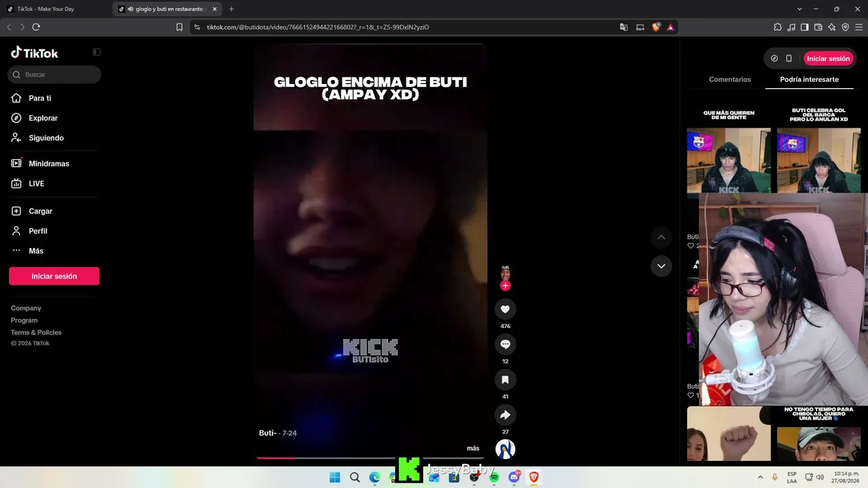Expand the video description with 'más'
This screenshot has width=868, height=488.
point(473,448)
